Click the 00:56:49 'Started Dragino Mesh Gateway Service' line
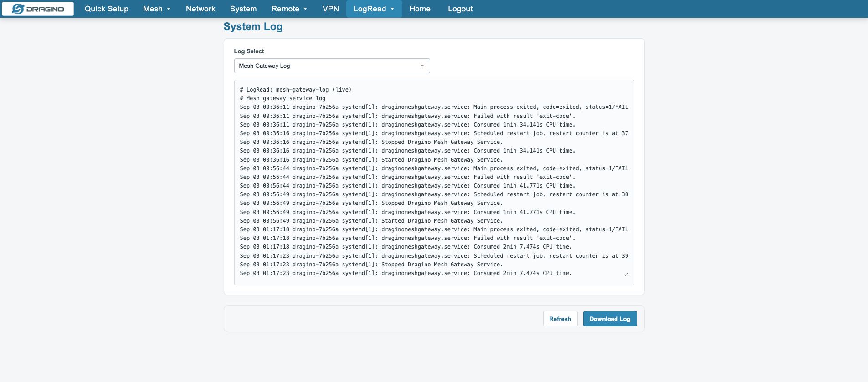 coord(371,221)
